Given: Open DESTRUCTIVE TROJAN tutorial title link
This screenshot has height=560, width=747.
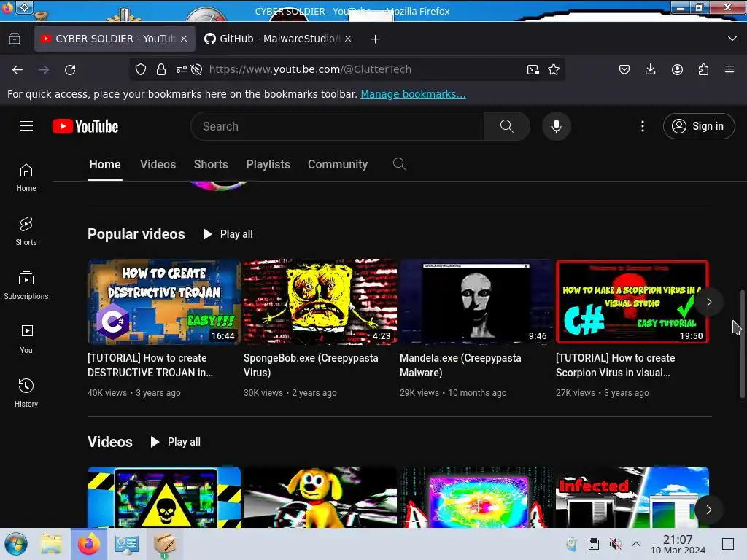Looking at the screenshot, I should 150,365.
